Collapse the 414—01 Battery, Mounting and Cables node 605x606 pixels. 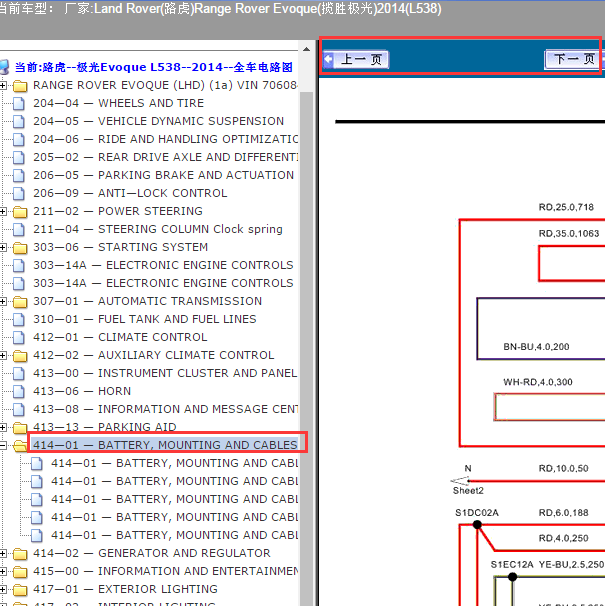tap(4, 446)
